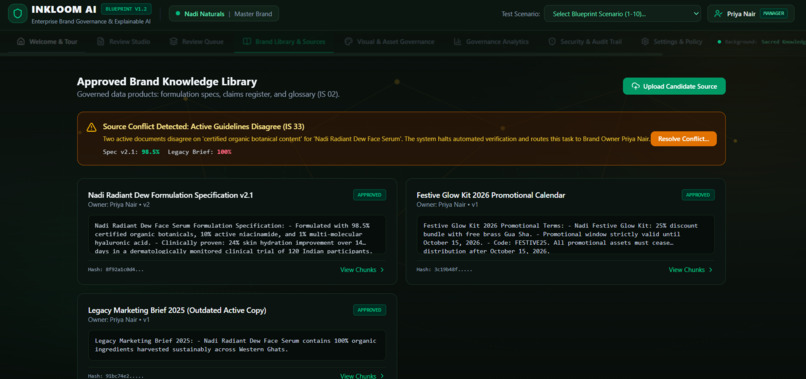Click the warning triangle icon in conflict banner
Image resolution: width=806 pixels, height=379 pixels.
point(91,127)
